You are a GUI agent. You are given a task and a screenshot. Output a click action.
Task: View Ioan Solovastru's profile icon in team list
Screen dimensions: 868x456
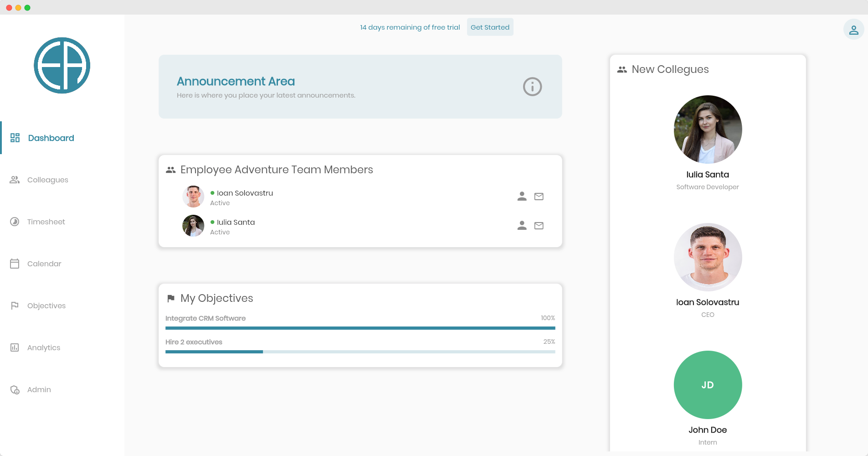click(522, 197)
